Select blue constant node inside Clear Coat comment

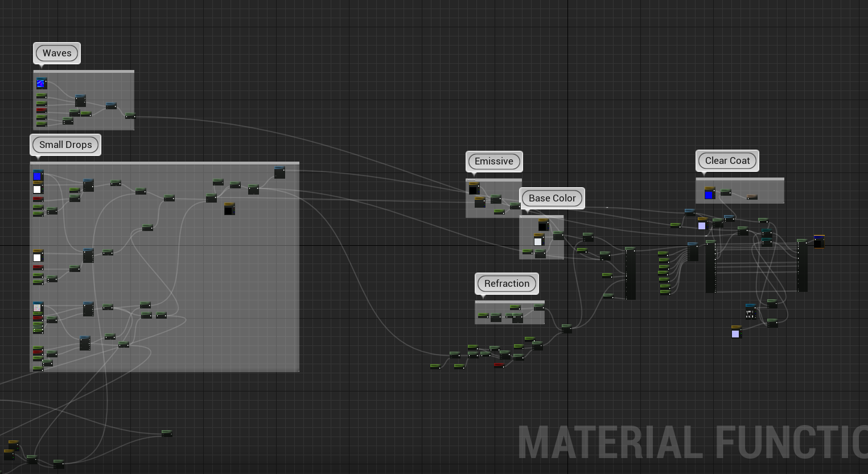709,193
